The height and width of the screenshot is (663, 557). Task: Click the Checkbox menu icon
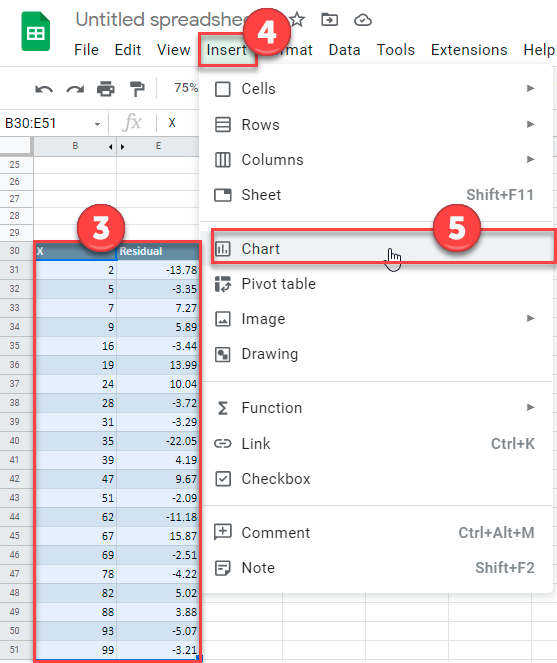(x=223, y=479)
